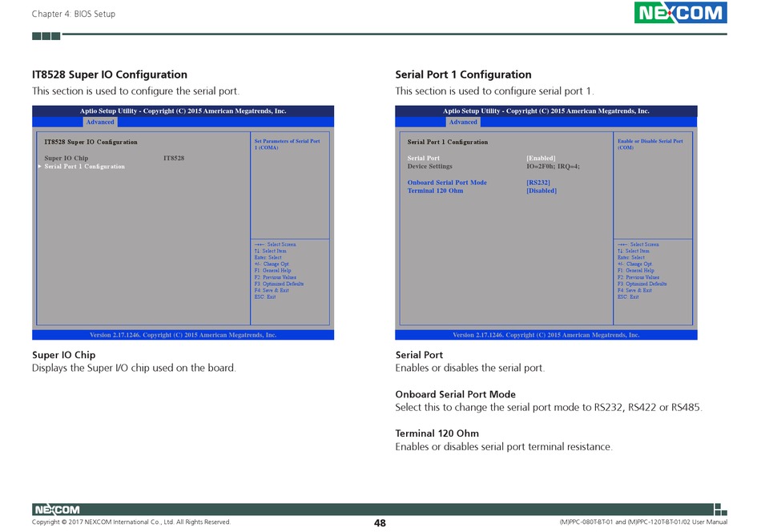Open the Advanced tab in the right BIOS screen
This screenshot has height=532, width=761.
point(463,122)
